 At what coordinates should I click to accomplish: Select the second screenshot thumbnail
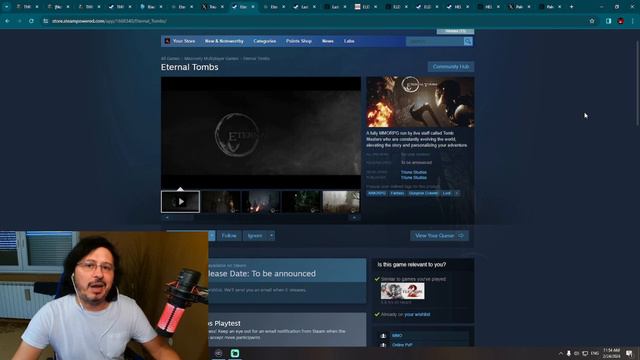point(220,202)
